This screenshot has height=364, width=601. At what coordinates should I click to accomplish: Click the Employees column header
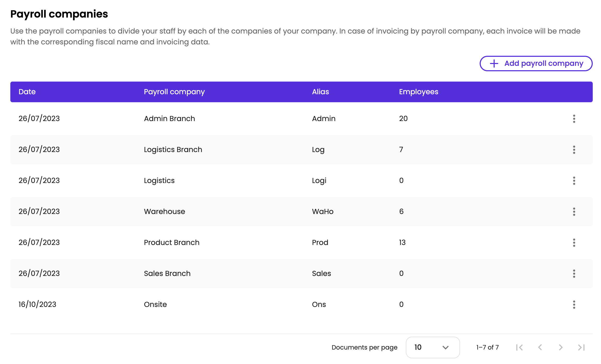[418, 92]
